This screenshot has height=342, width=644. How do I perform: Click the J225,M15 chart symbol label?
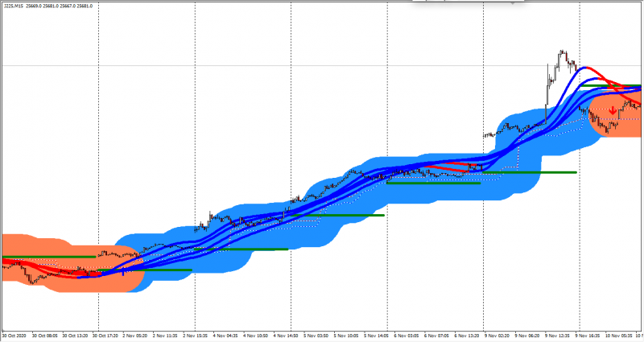click(x=14, y=6)
